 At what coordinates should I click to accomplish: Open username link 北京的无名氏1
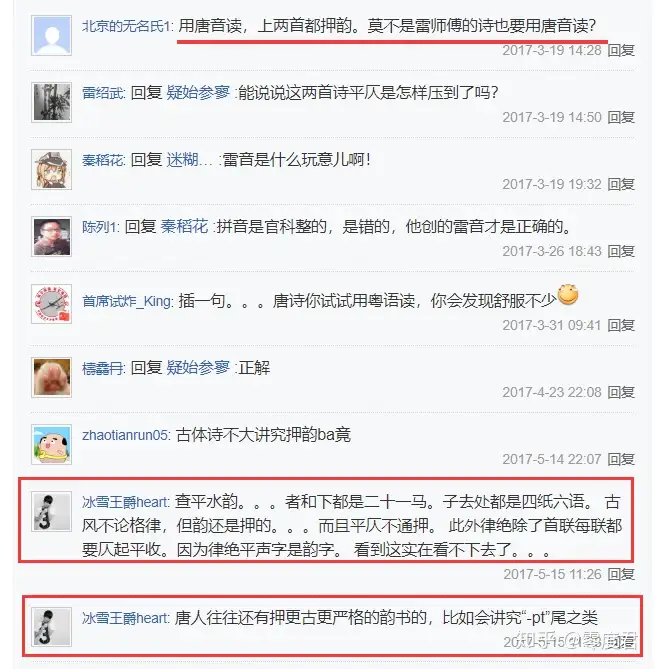pos(127,26)
